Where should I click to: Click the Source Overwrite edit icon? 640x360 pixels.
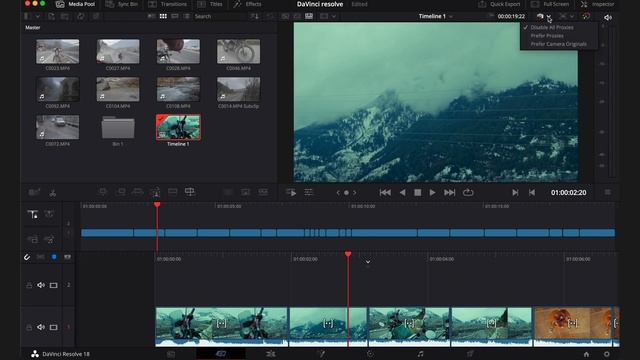pos(190,192)
